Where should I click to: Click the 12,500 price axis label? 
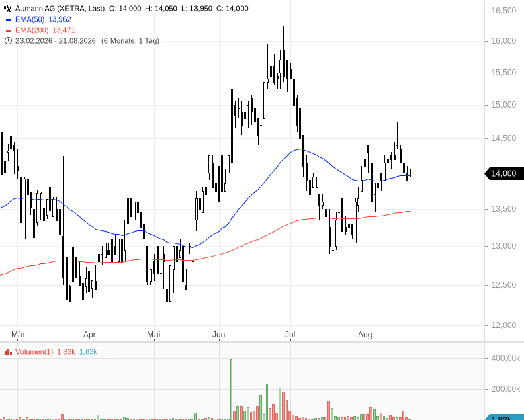pyautogui.click(x=504, y=284)
